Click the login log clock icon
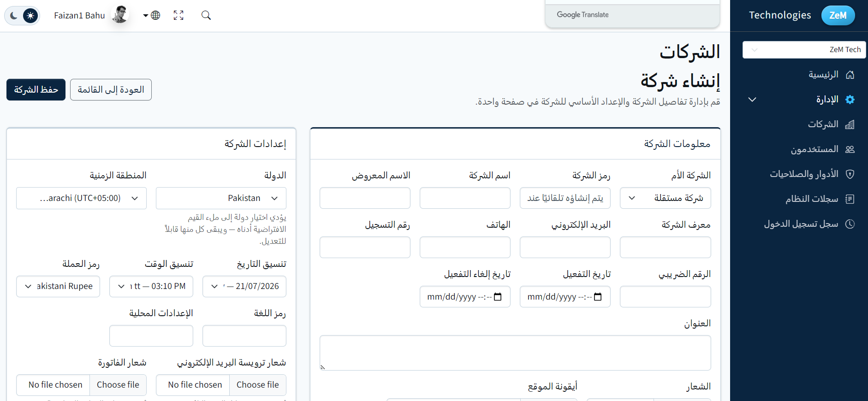Image resolution: width=868 pixels, height=401 pixels. tap(850, 224)
